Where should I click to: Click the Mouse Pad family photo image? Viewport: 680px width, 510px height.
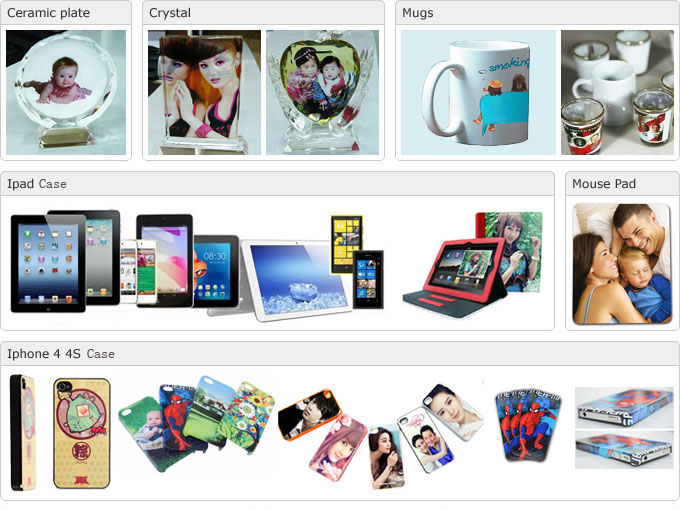tap(622, 264)
